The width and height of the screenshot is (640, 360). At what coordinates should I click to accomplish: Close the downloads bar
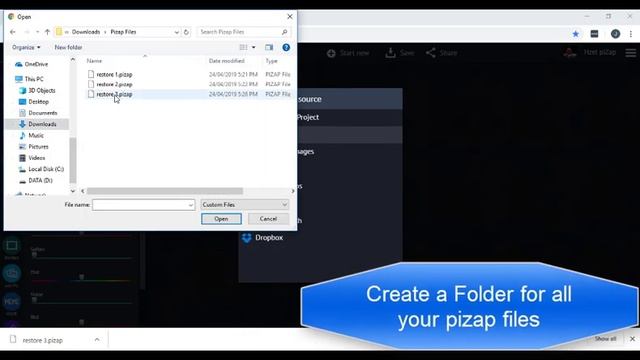click(632, 339)
